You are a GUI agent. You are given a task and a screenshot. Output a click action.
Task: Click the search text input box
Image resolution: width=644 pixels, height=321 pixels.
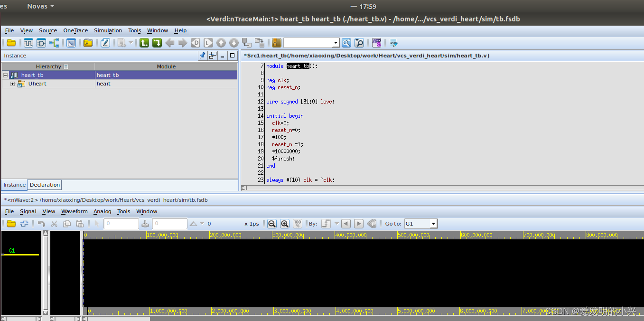308,43
